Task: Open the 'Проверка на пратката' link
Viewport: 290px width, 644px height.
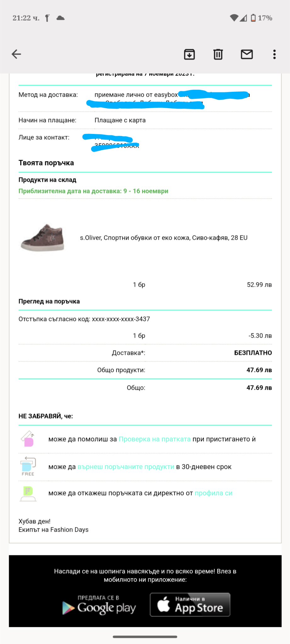Action: pos(155,439)
